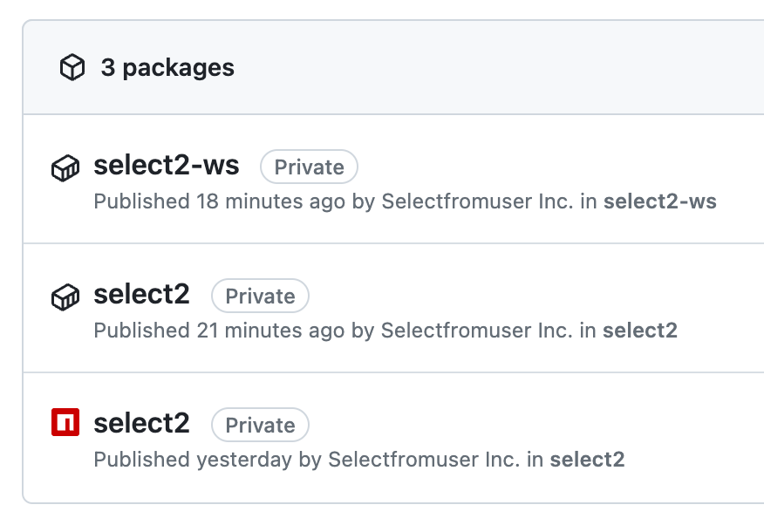This screenshot has height=532, width=764.
Task: Click the package cube icon beside '3 packages'
Action: coord(72,67)
